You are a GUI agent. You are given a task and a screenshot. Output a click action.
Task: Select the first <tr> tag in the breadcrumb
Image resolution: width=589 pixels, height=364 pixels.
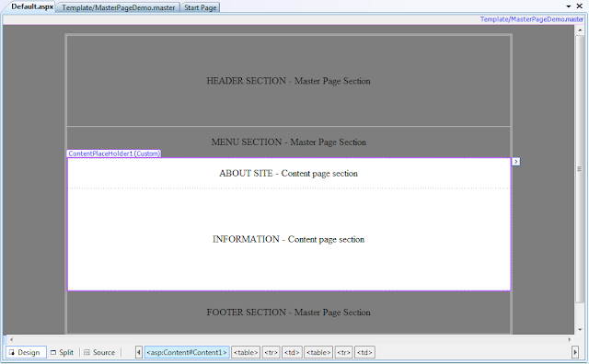271,352
